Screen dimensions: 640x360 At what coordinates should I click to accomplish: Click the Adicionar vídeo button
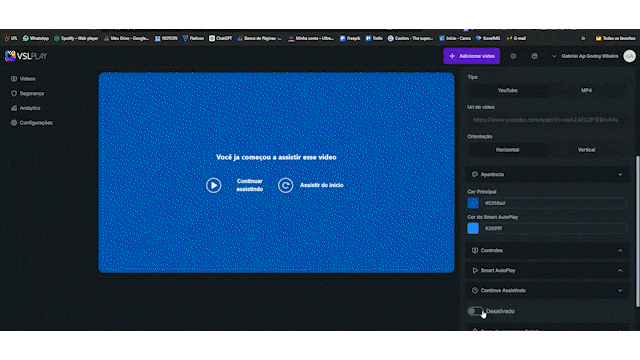(471, 56)
